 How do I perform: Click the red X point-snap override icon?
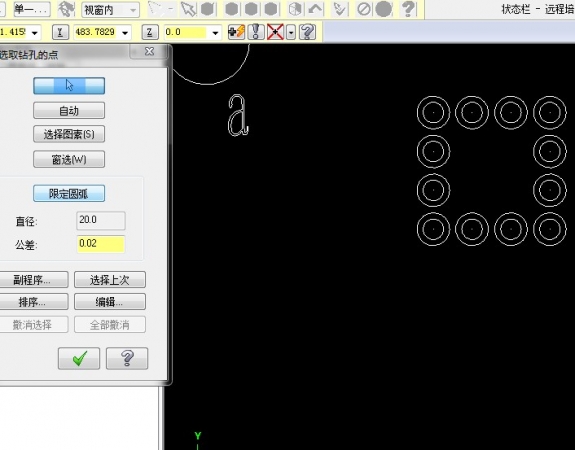pyautogui.click(x=275, y=32)
